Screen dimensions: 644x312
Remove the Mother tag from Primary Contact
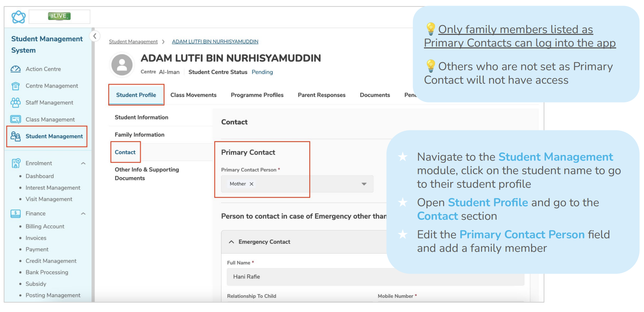[x=251, y=184]
